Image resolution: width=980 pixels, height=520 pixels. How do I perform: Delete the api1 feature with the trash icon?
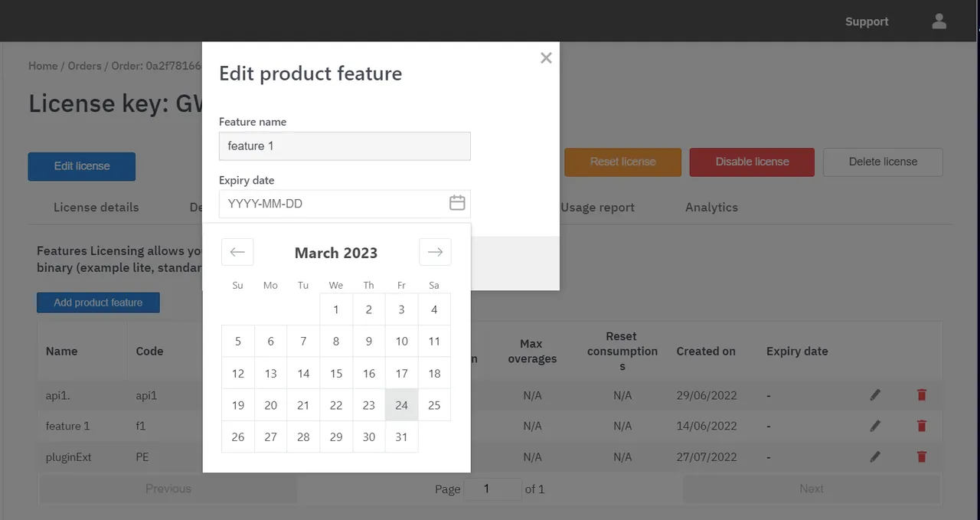coord(921,395)
